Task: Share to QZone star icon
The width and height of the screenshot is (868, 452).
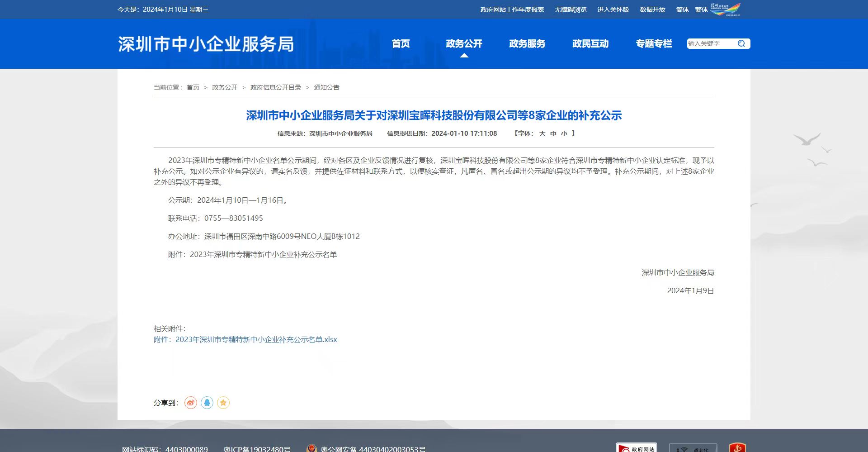Action: [x=223, y=403]
